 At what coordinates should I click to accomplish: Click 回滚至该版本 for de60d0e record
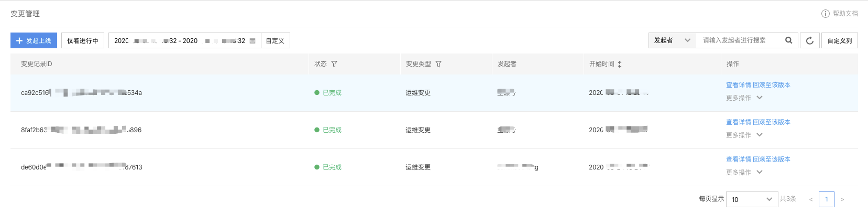coord(772,159)
